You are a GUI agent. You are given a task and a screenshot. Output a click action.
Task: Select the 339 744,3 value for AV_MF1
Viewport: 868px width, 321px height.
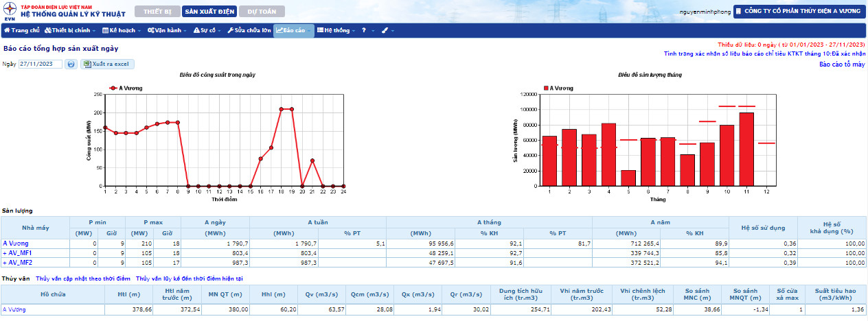pos(626,252)
